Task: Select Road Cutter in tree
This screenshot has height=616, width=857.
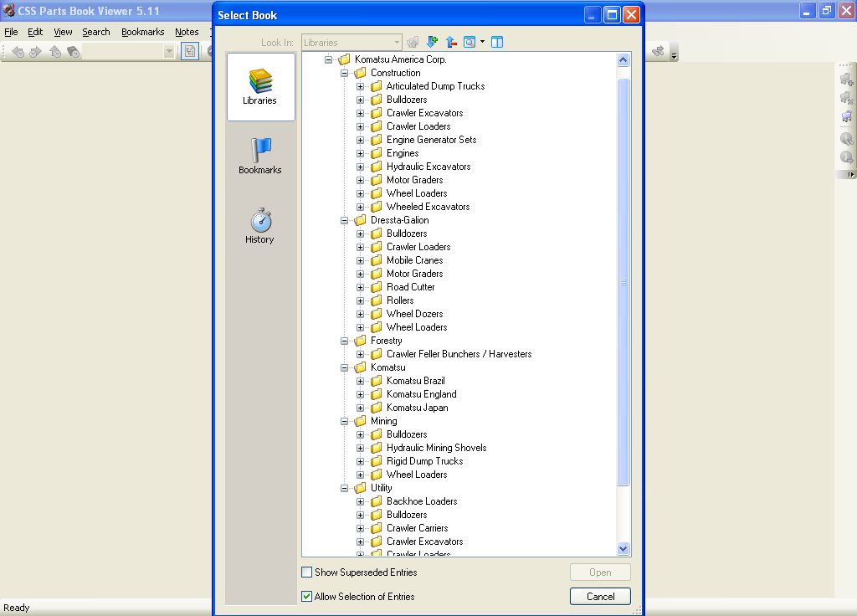Action: point(410,287)
